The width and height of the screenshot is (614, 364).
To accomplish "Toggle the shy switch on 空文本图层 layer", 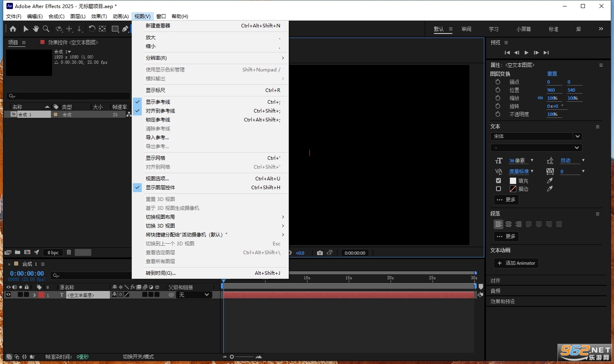I will (x=115, y=295).
